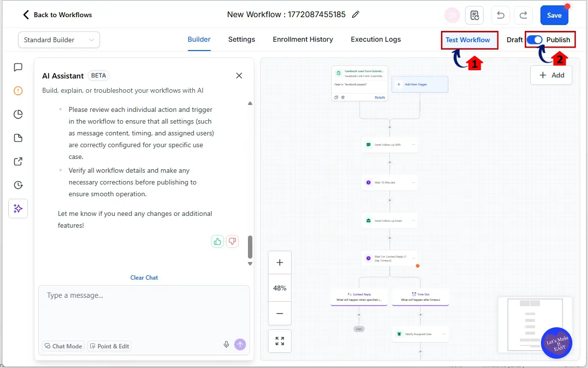The image size is (588, 368).
Task: Undo the last workflow change
Action: click(500, 15)
